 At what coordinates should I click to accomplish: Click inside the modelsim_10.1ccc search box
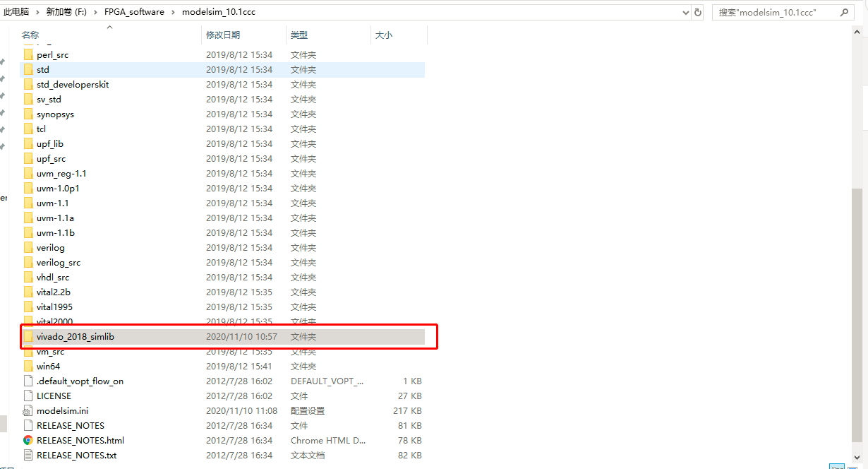click(769, 12)
